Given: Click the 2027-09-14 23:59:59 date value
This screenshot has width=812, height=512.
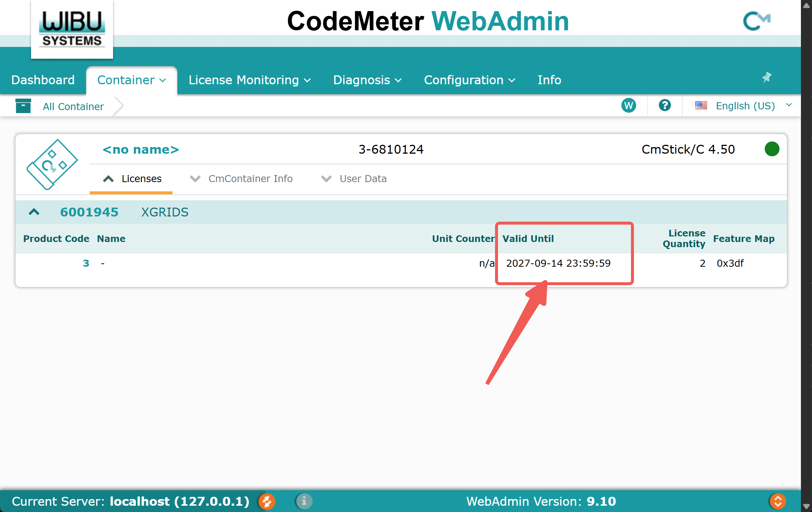Looking at the screenshot, I should tap(558, 263).
